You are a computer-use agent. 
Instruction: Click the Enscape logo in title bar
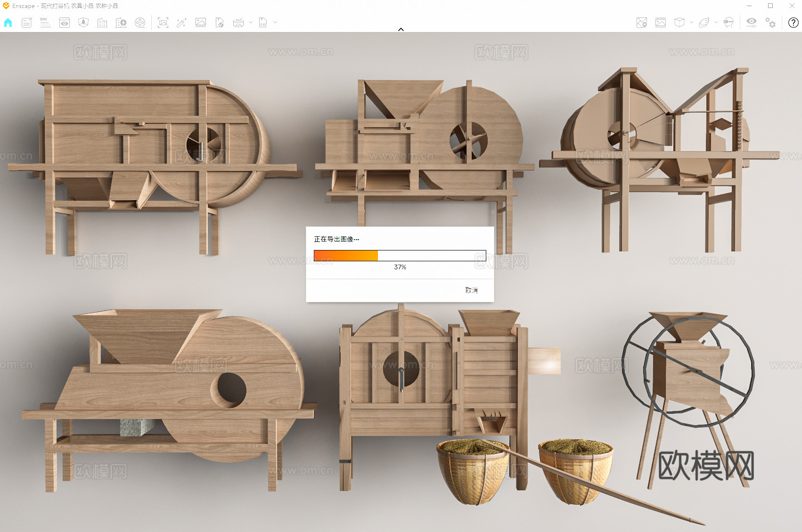(x=6, y=6)
